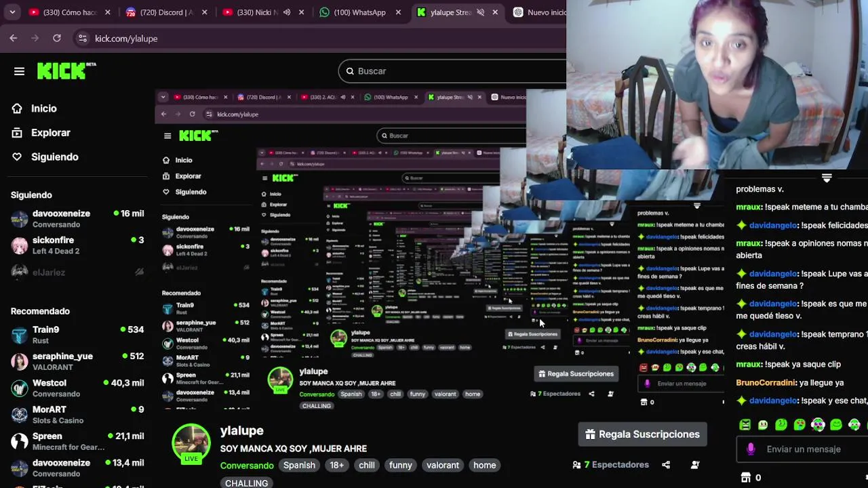This screenshot has height=488, width=868.
Task: Click the viewers icon beside 7 Espectadores
Action: point(576,465)
